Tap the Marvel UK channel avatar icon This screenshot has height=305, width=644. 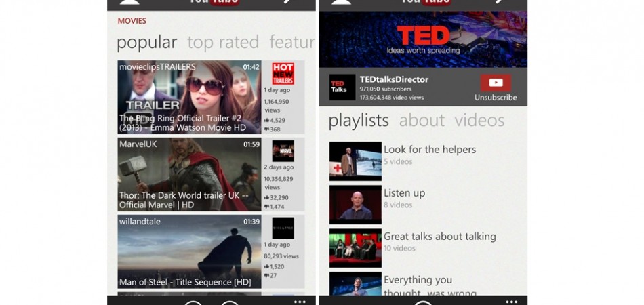tap(283, 150)
